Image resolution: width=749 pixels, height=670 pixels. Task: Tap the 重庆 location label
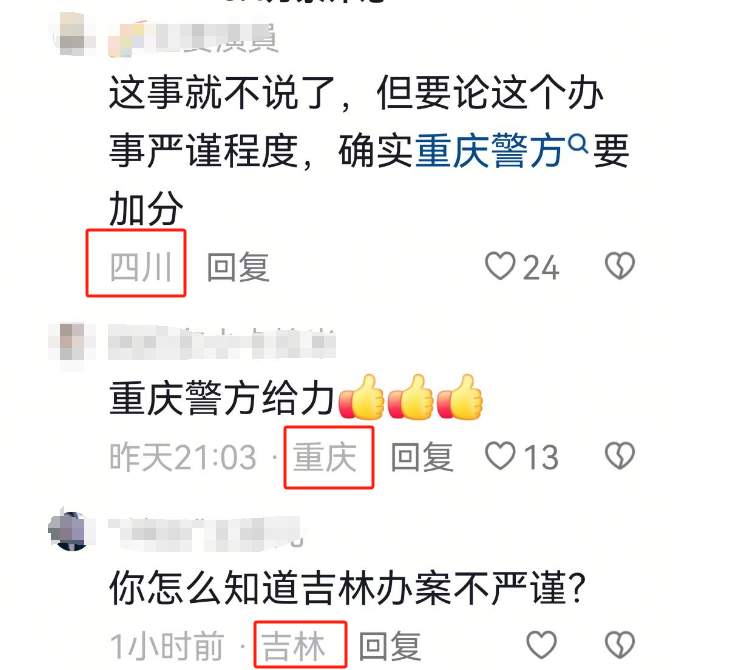point(325,457)
